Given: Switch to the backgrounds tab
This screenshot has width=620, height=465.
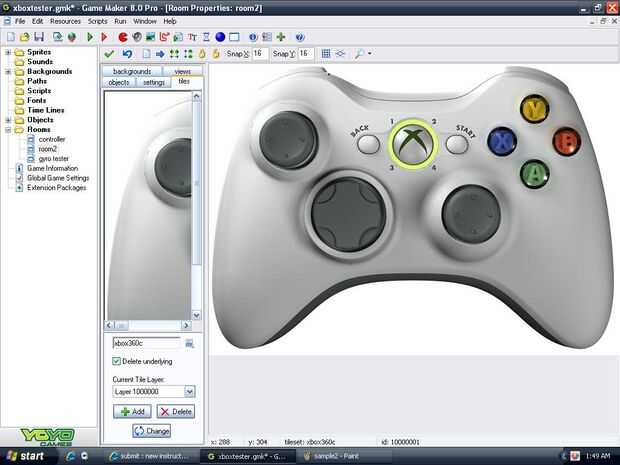Looking at the screenshot, I should (x=132, y=72).
